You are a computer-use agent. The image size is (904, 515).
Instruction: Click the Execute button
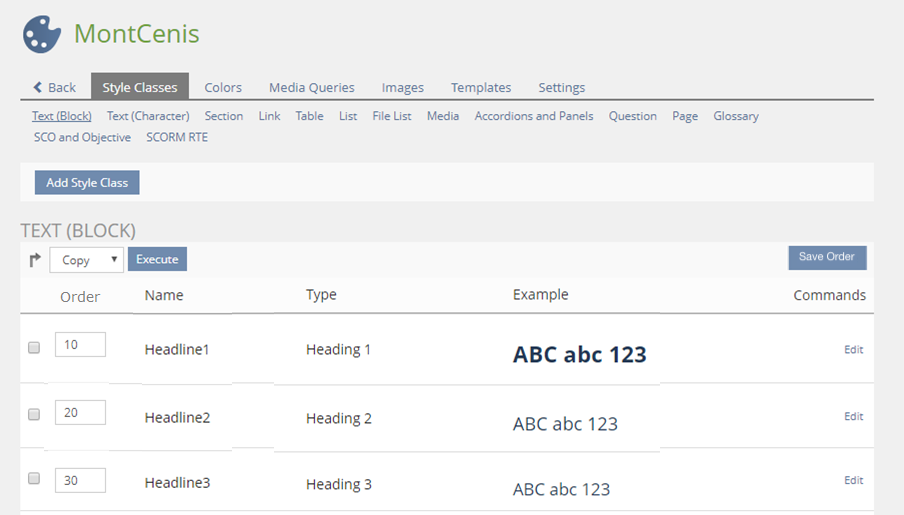click(x=157, y=260)
